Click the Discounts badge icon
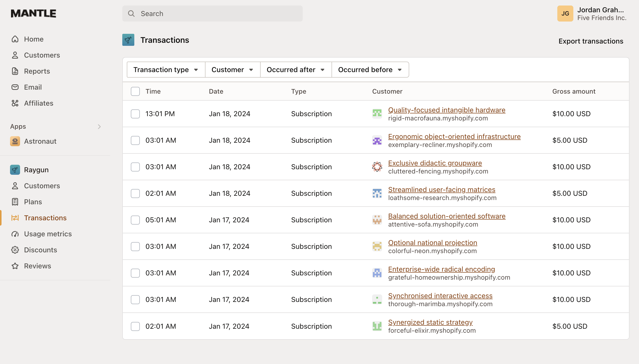Image resolution: width=639 pixels, height=364 pixels. click(x=15, y=250)
